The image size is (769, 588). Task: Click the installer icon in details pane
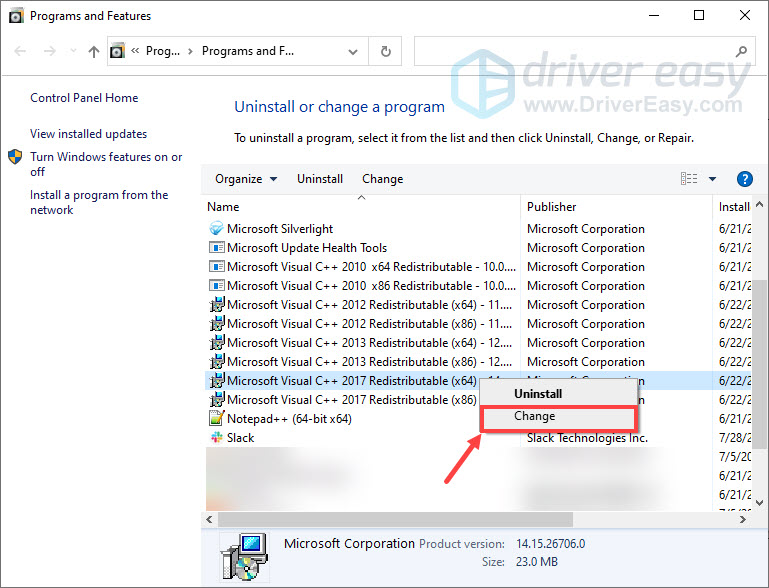tap(244, 557)
